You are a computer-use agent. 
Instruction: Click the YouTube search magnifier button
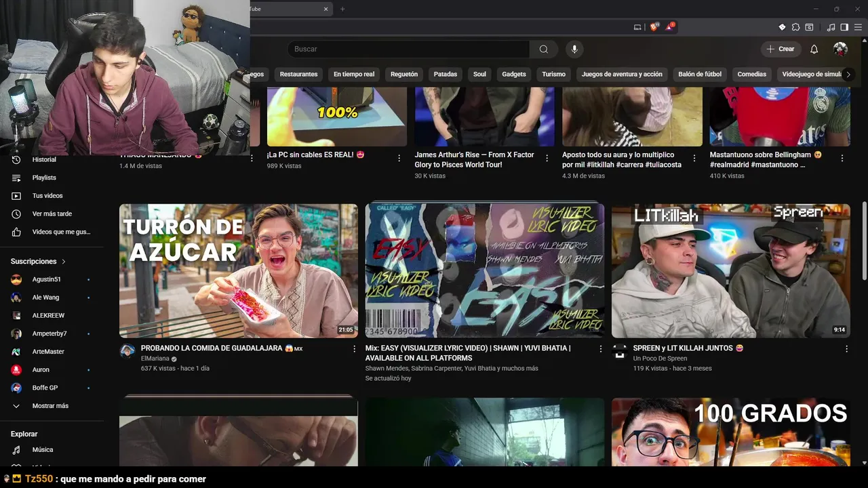click(x=543, y=49)
